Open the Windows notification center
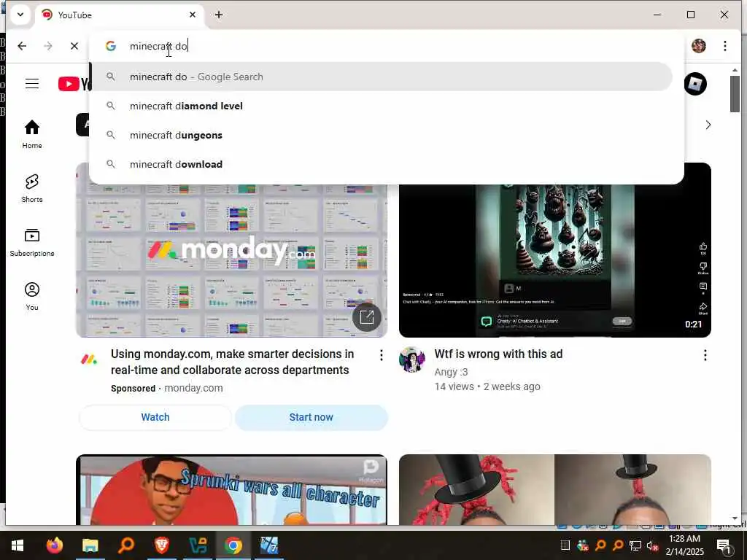The image size is (747, 560). (x=724, y=545)
